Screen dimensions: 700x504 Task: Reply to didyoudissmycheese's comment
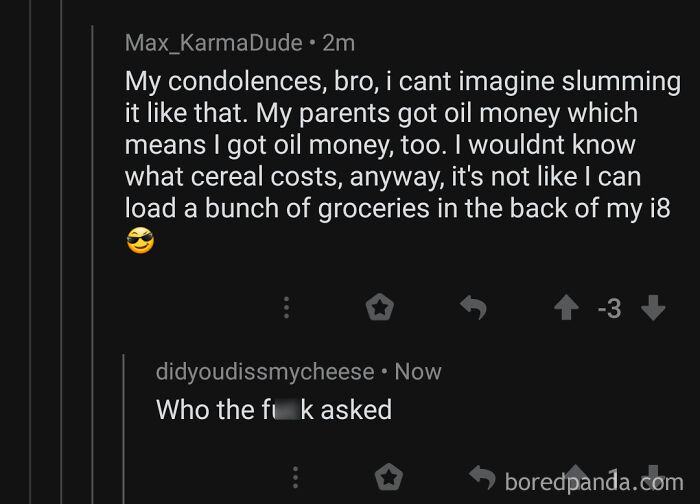(x=482, y=478)
